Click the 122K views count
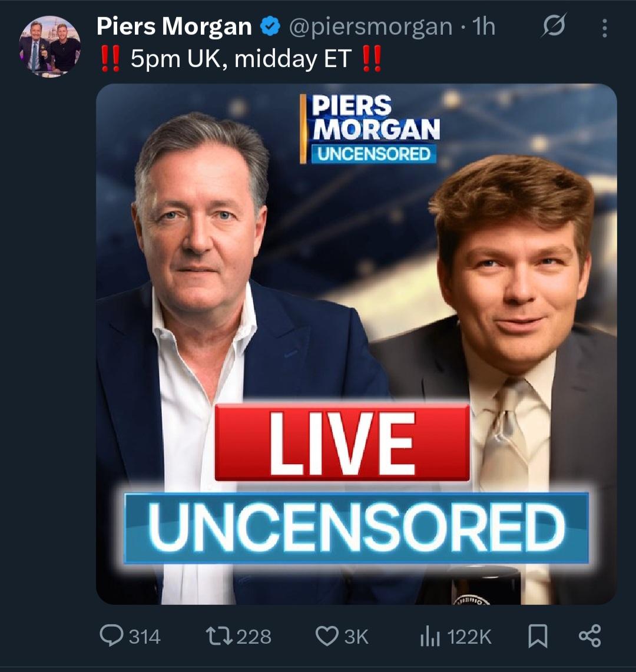Viewport: 636px width, 672px height. (469, 637)
